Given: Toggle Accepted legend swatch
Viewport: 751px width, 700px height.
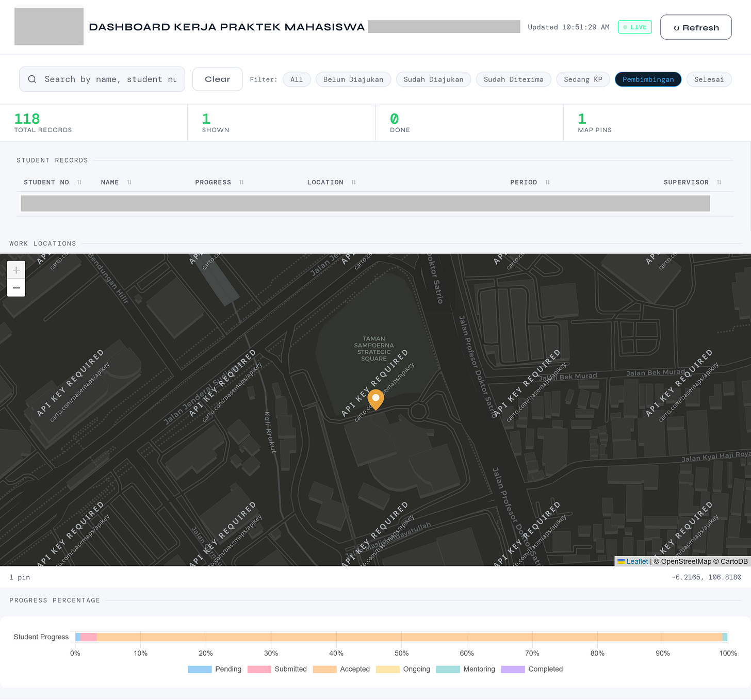Looking at the screenshot, I should (324, 669).
